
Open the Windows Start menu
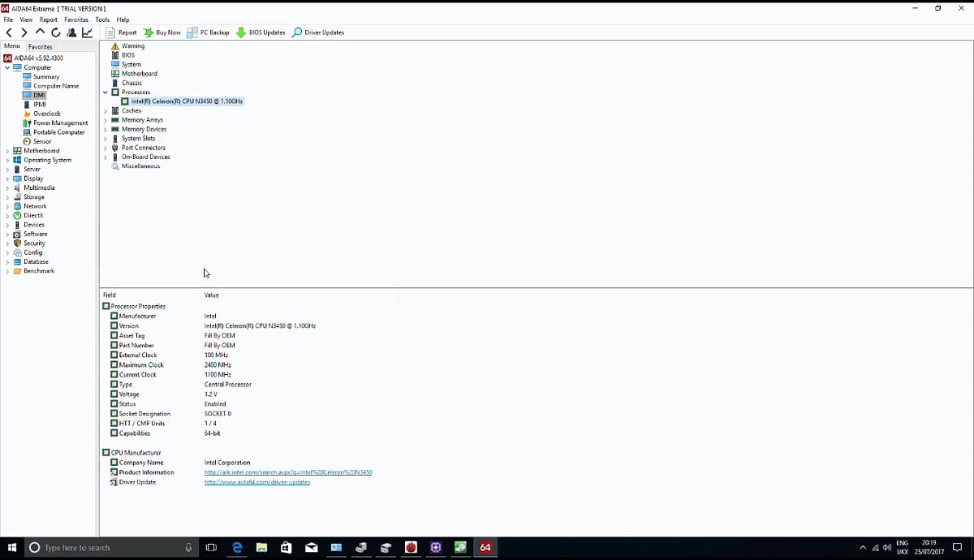pyautogui.click(x=12, y=548)
